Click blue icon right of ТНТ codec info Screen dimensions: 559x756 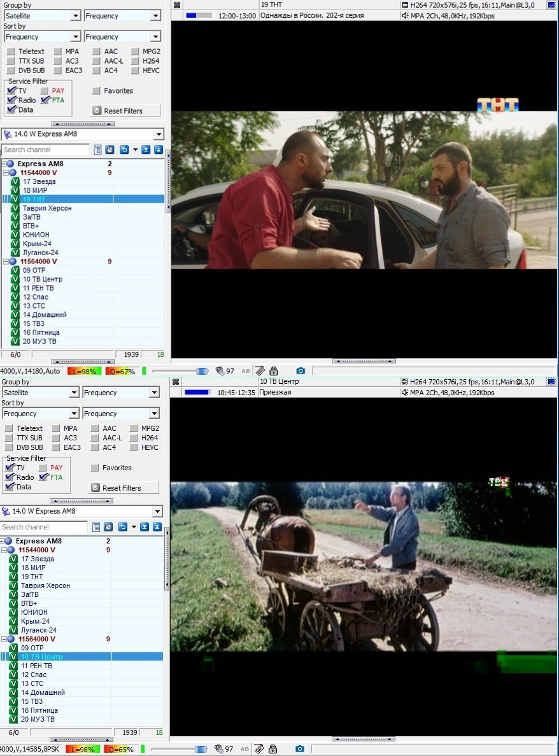(551, 5)
